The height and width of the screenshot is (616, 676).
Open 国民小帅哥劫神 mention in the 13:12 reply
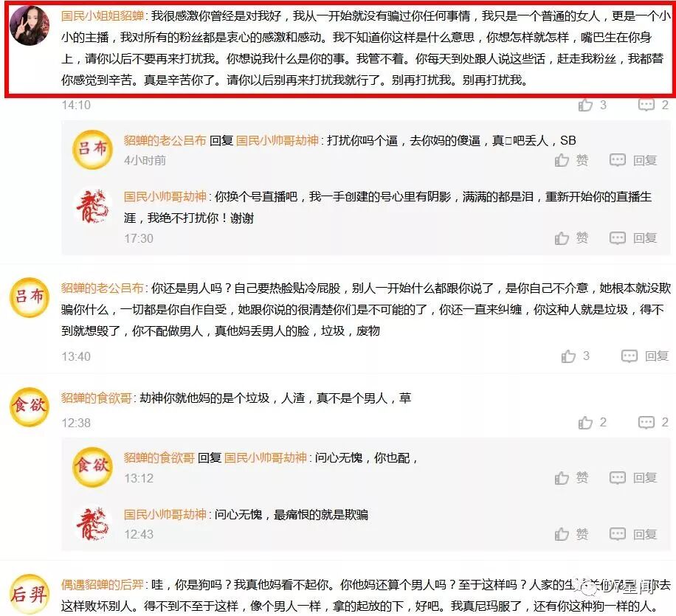point(266,457)
